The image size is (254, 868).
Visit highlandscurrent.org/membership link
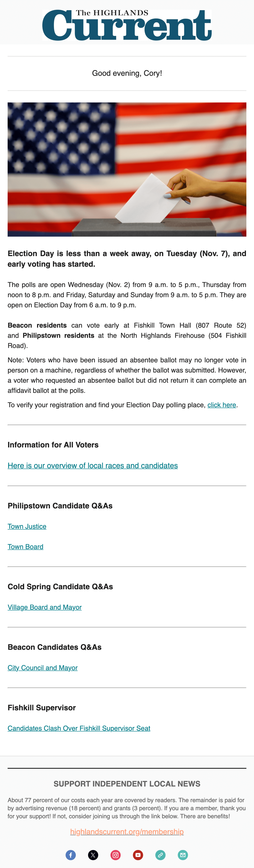click(x=127, y=832)
